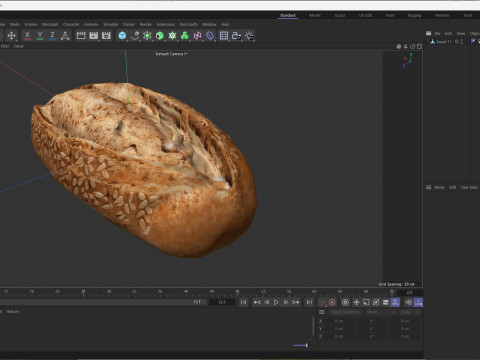Switch to the UV Edit layout tab
Viewport: 480px width, 360px height.
[x=365, y=15]
